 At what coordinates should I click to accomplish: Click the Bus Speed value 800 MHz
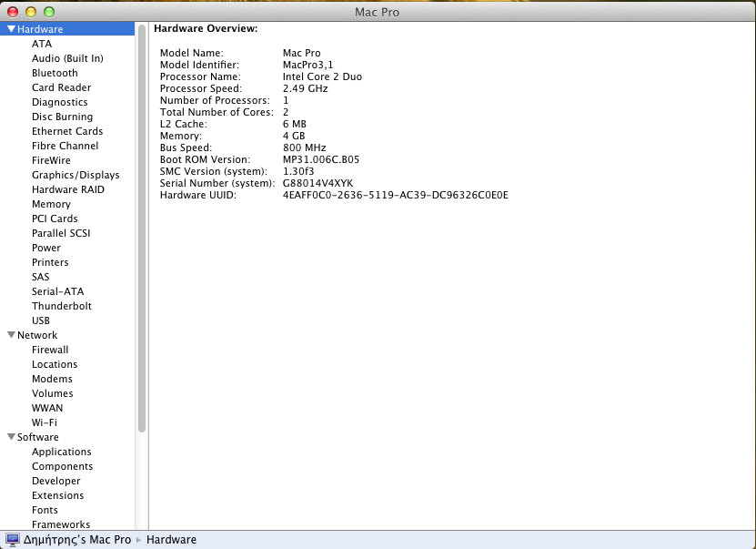304,147
